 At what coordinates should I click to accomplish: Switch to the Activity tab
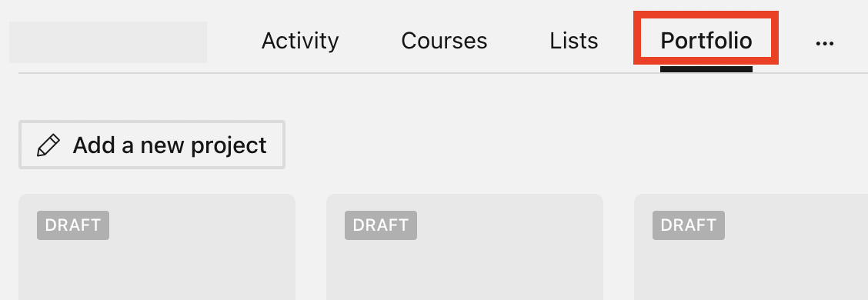300,41
